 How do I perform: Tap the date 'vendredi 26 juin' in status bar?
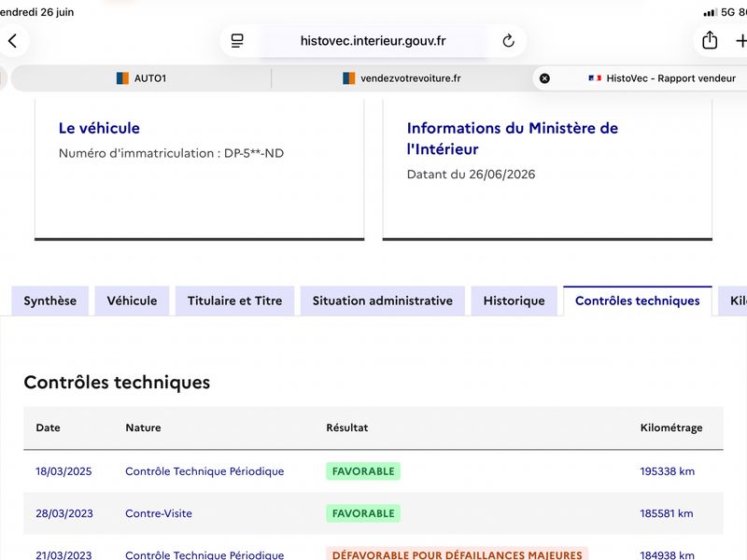pyautogui.click(x=36, y=12)
